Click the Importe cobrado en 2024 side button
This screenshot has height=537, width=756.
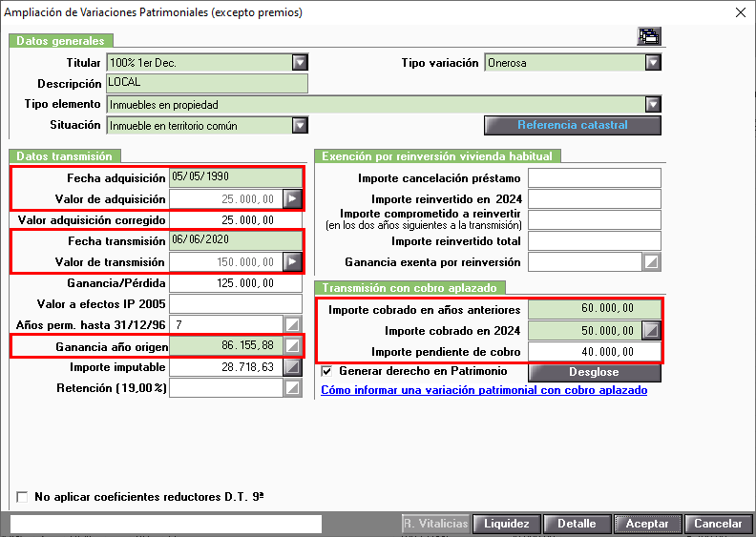coord(651,330)
